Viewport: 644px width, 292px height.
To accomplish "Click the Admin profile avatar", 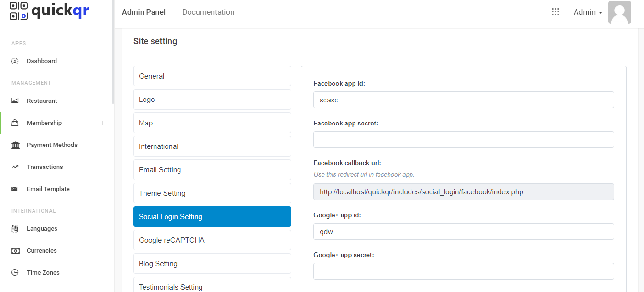I will (620, 12).
